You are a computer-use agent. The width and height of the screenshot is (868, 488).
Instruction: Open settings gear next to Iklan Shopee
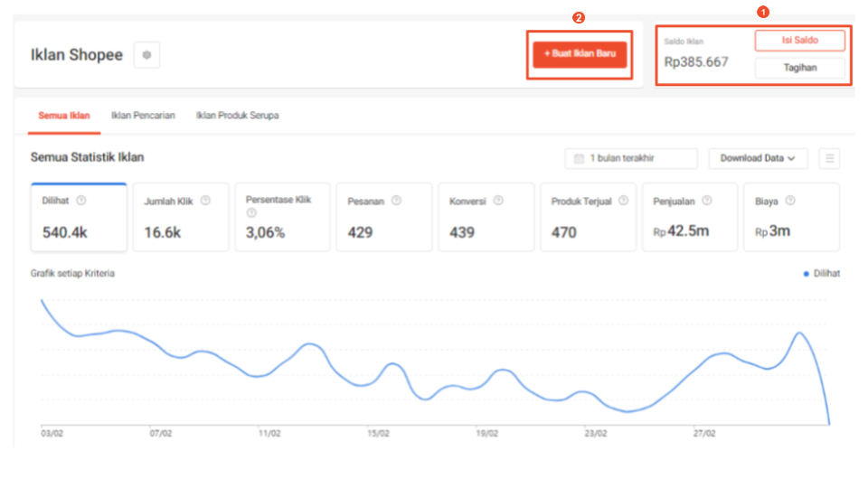pyautogui.click(x=146, y=55)
